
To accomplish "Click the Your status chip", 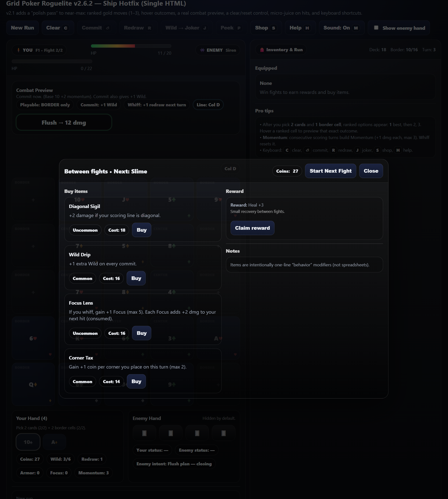I will 152,450.
